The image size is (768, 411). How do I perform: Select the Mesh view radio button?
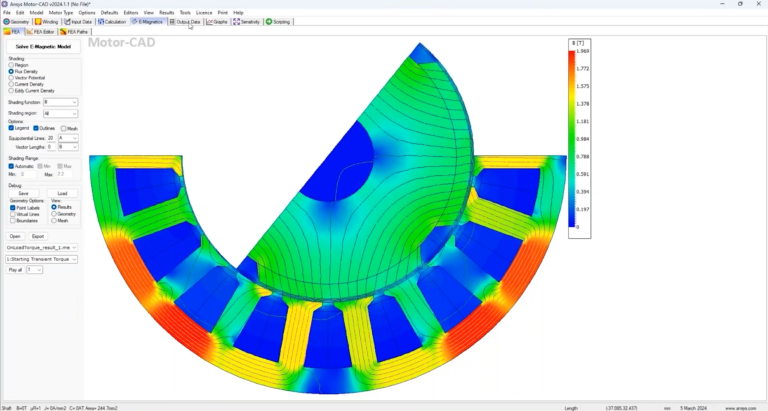54,221
